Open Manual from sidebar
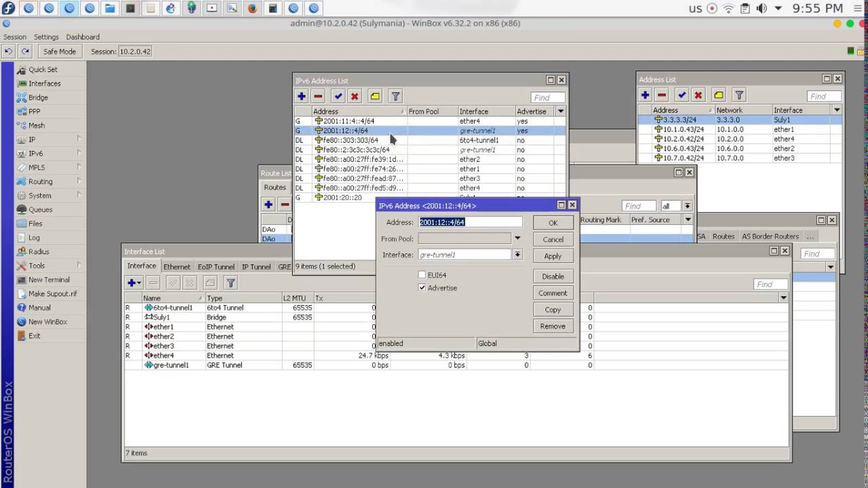Screen dimensions: 868x488 click(x=39, y=308)
